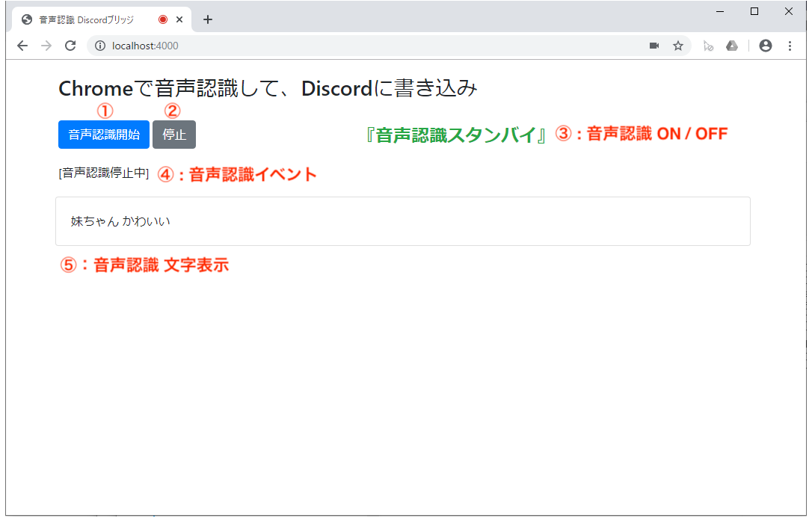This screenshot has height=521, width=812.
Task: Click the browser forward arrow
Action: (x=46, y=46)
